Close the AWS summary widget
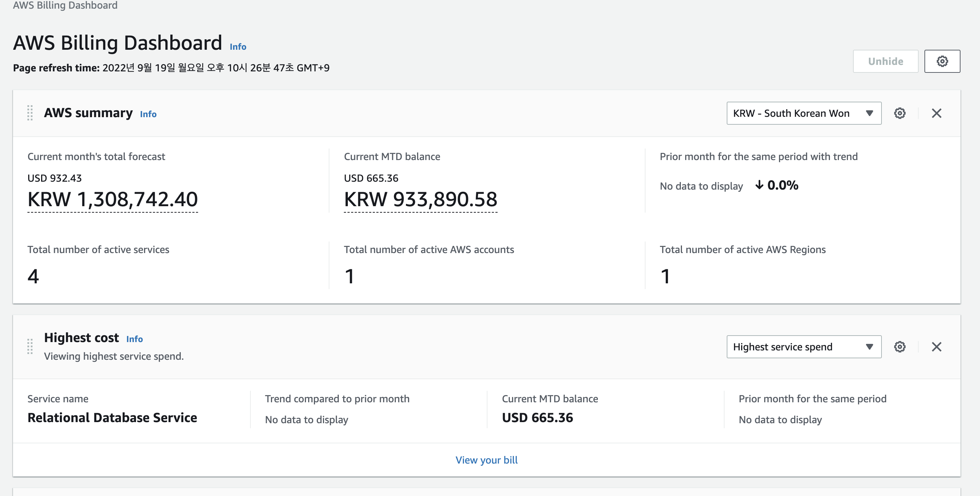The width and height of the screenshot is (980, 496). click(936, 113)
